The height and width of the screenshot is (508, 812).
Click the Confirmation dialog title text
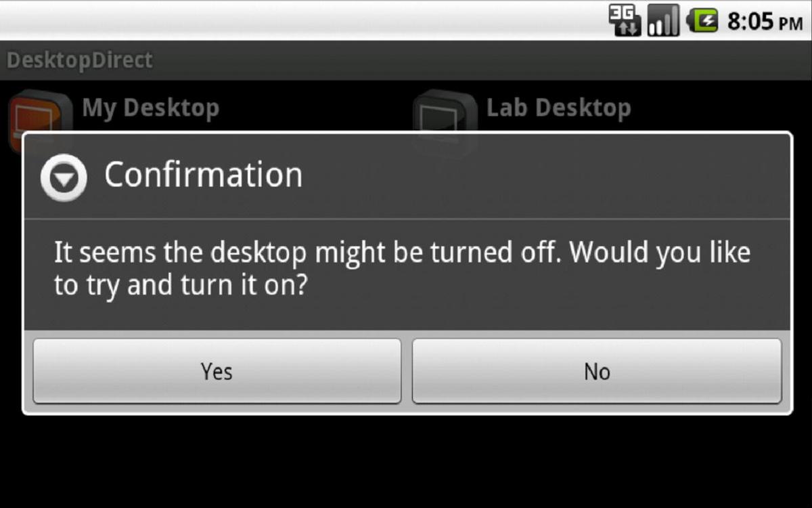(x=203, y=175)
